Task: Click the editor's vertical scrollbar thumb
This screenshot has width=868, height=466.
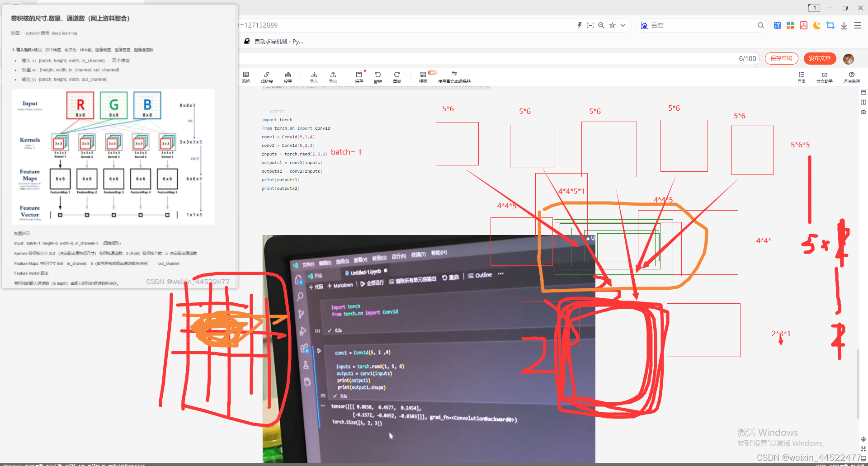Action: click(858, 384)
